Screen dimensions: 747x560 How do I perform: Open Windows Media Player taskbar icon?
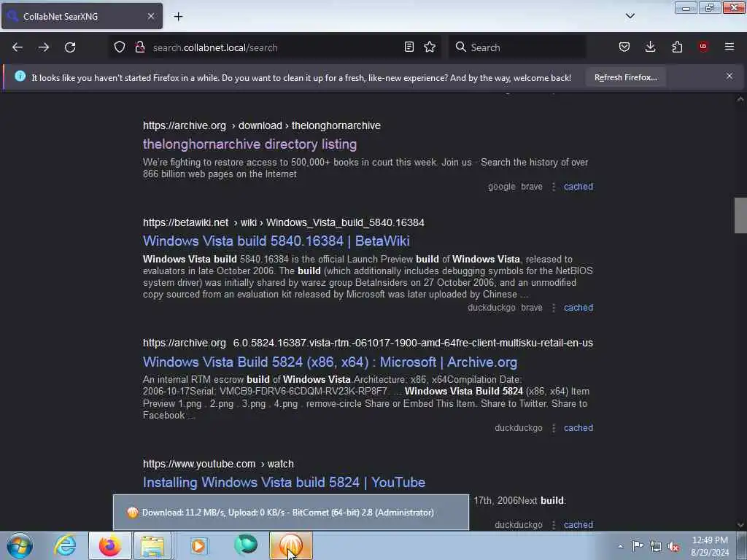pyautogui.click(x=198, y=545)
